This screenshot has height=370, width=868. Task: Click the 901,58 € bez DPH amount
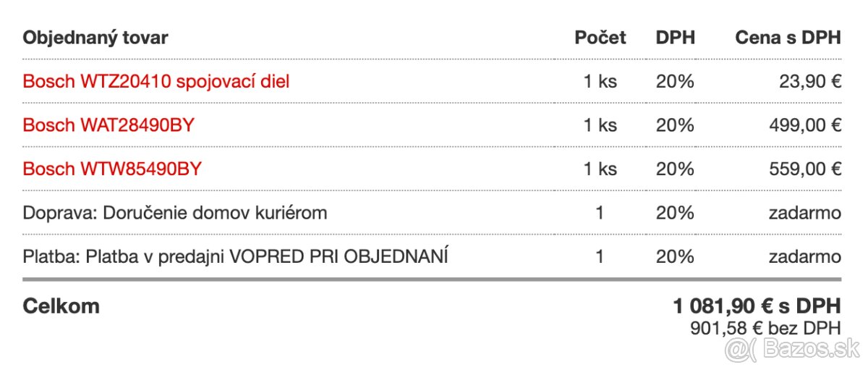pos(766,328)
